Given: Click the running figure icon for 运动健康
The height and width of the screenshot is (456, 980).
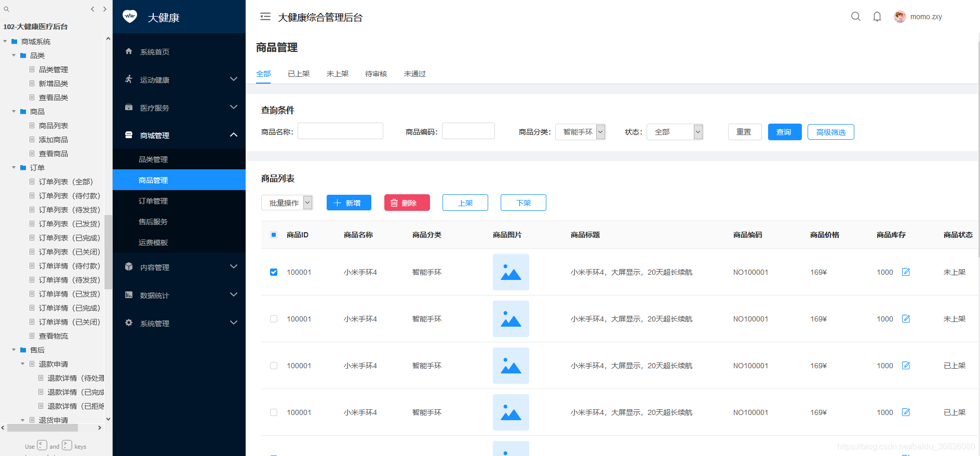Looking at the screenshot, I should [x=129, y=79].
